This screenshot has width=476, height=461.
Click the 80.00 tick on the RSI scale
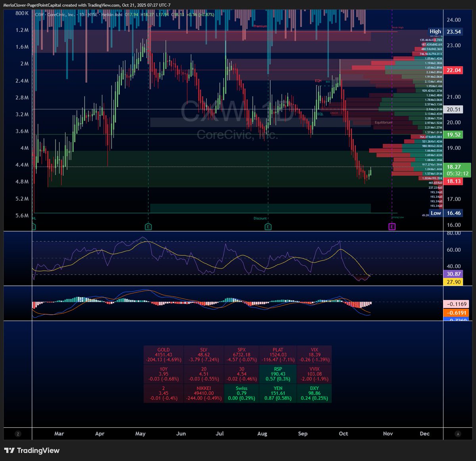point(454,233)
